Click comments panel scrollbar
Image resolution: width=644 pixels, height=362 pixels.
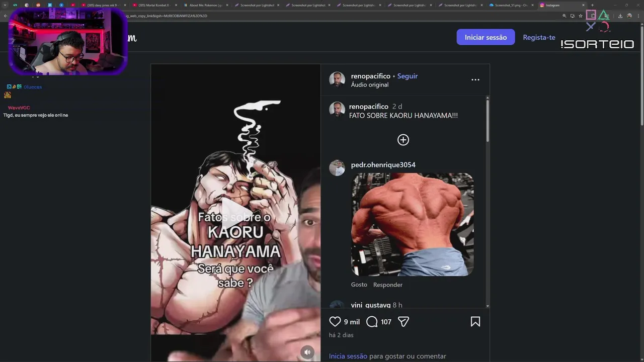487,121
